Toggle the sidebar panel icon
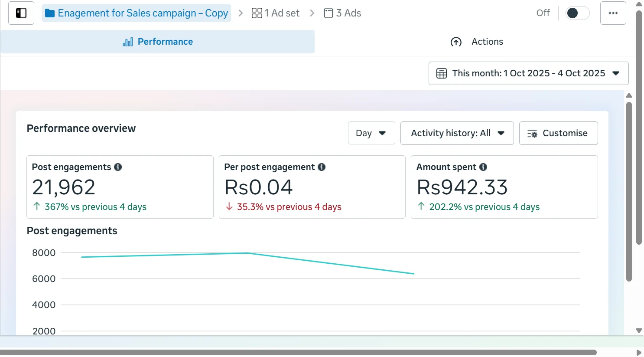 21,13
